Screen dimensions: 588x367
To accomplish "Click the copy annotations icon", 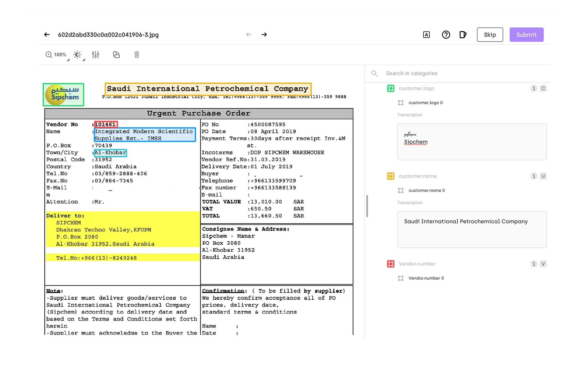I will pos(116,54).
